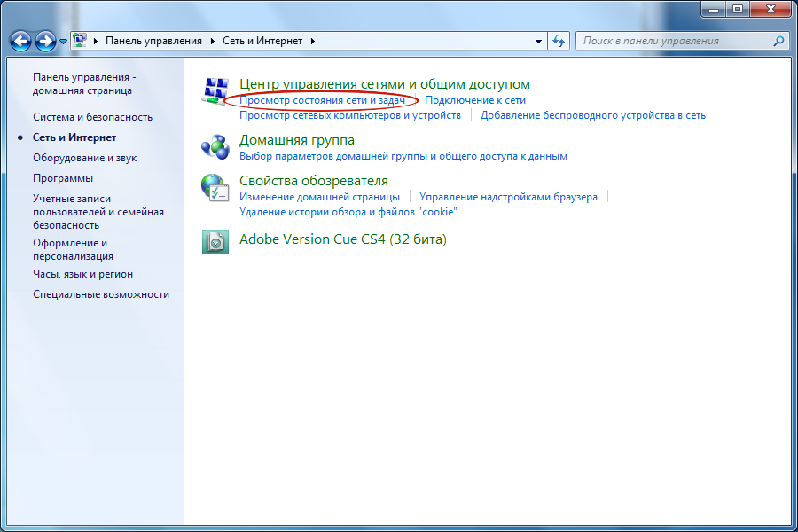Image resolution: width=798 pixels, height=532 pixels.
Task: Expand the address bar history dropdown
Action: tap(538, 42)
